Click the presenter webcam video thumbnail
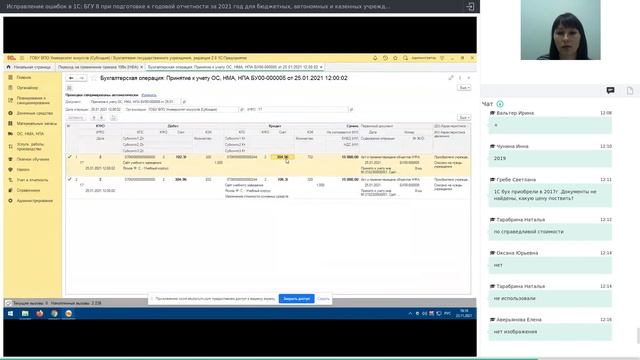This screenshot has width=640, height=360. coord(560,30)
